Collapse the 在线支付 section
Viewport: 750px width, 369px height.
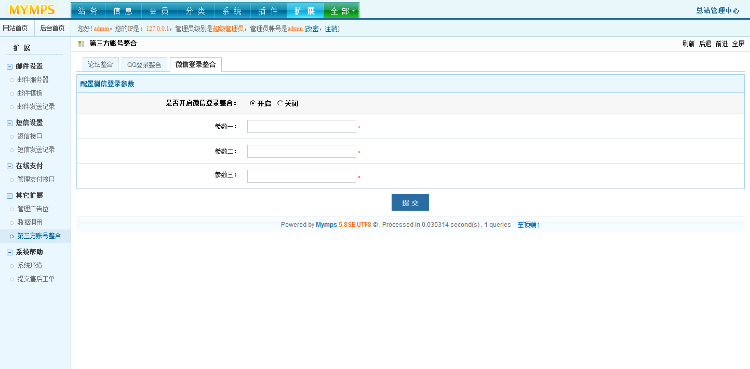pyautogui.click(x=10, y=166)
